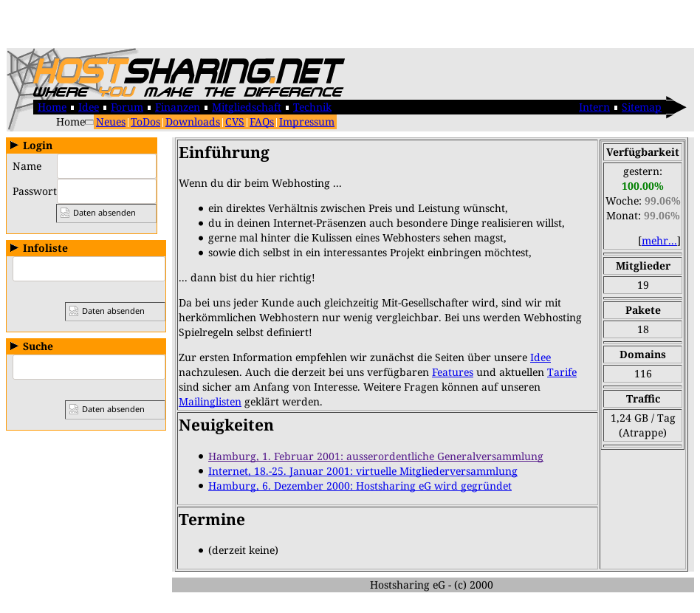
Task: Click the Suche panel title
Action: 38,346
